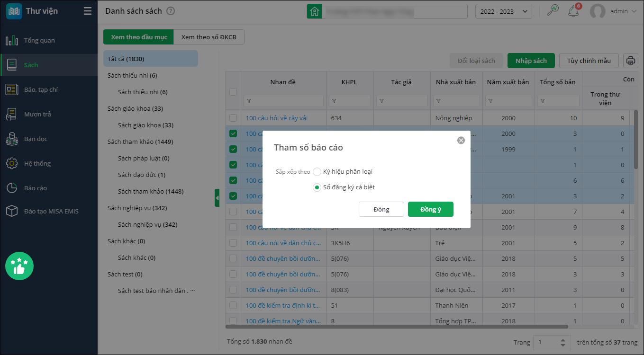Expand the admin account dropdown arrow

point(634,11)
